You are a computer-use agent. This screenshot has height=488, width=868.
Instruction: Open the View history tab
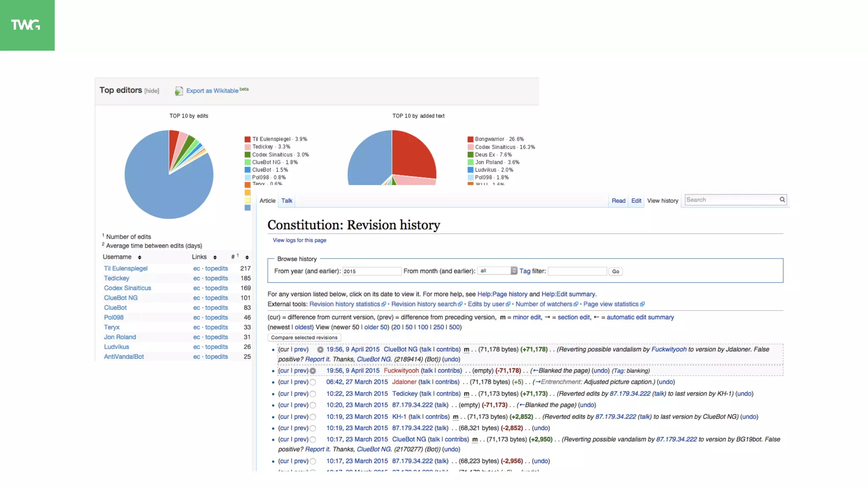pos(662,201)
